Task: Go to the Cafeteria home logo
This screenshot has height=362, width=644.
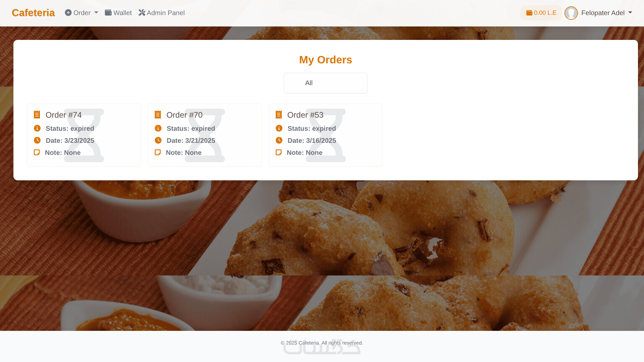Action: click(x=33, y=13)
